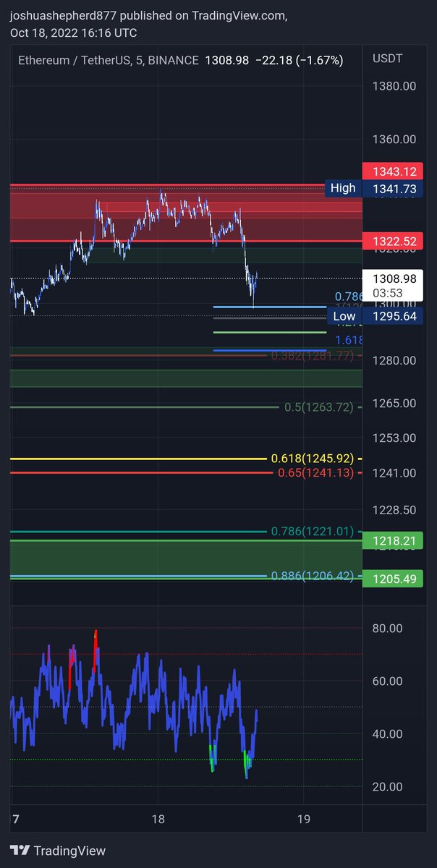
Task: Click the 'Low' label tag
Action: [x=344, y=316]
